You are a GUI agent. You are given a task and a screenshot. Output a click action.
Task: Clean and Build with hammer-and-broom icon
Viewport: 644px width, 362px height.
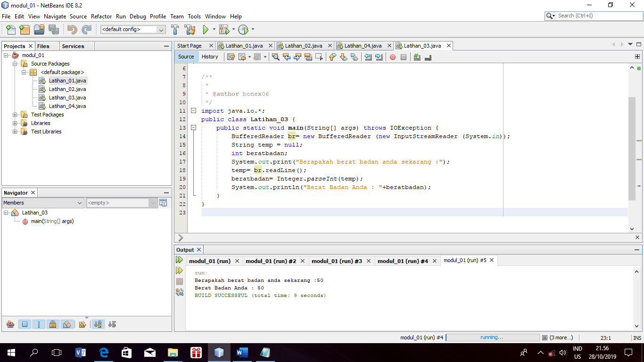[190, 30]
